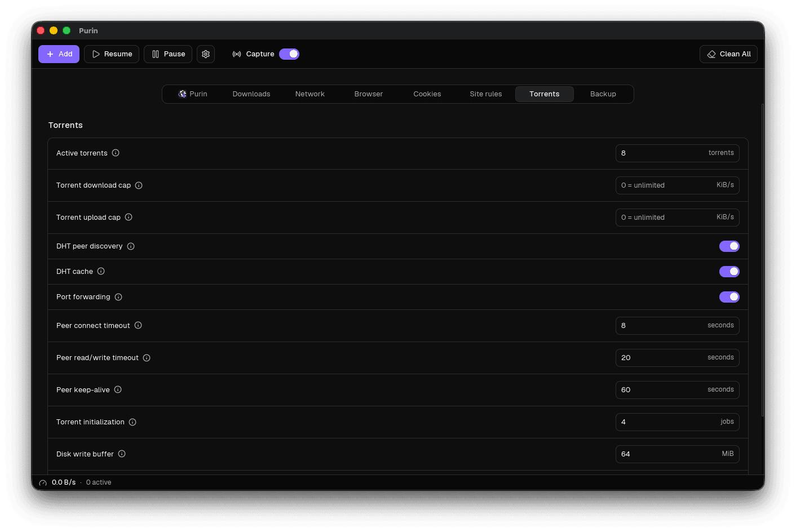Show info for Torrent download cap

pos(139,185)
